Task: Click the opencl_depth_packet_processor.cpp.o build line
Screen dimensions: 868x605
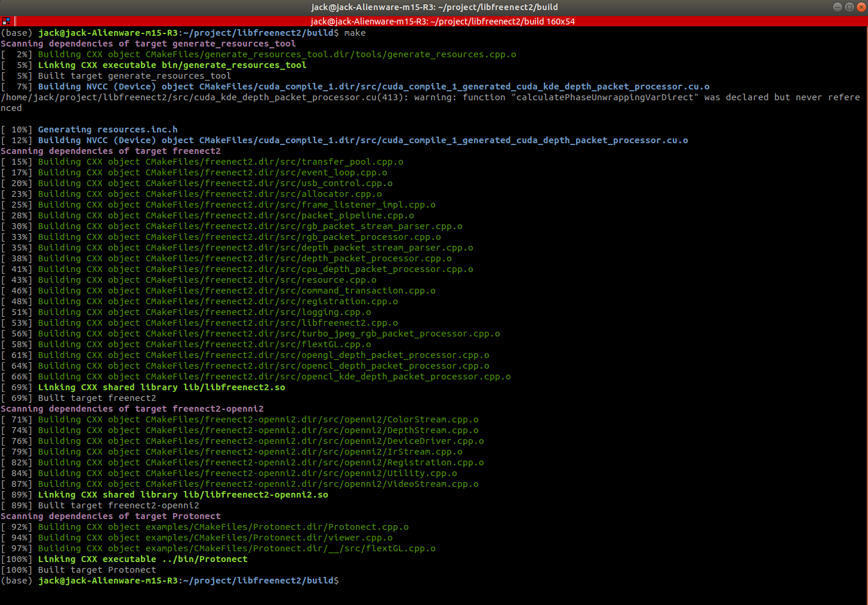Action: 245,366
